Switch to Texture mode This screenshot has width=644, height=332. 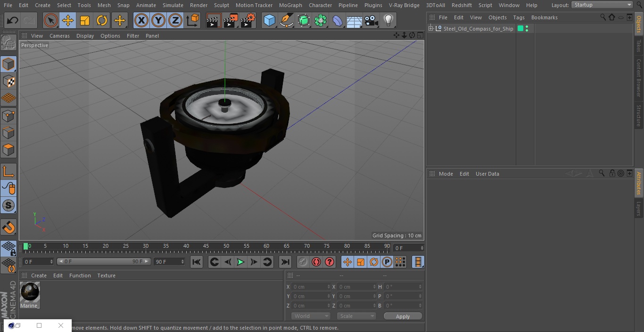pyautogui.click(x=8, y=81)
